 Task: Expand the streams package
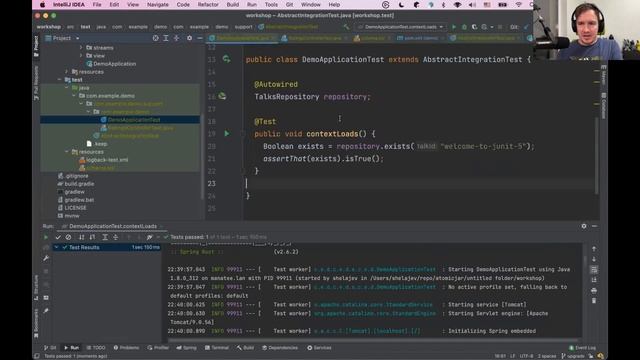tap(81, 48)
